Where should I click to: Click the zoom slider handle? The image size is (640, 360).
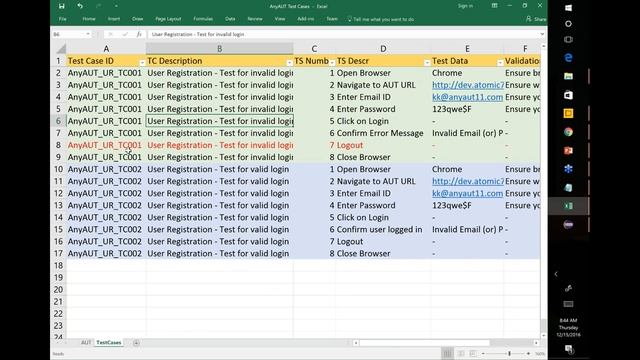[509, 353]
